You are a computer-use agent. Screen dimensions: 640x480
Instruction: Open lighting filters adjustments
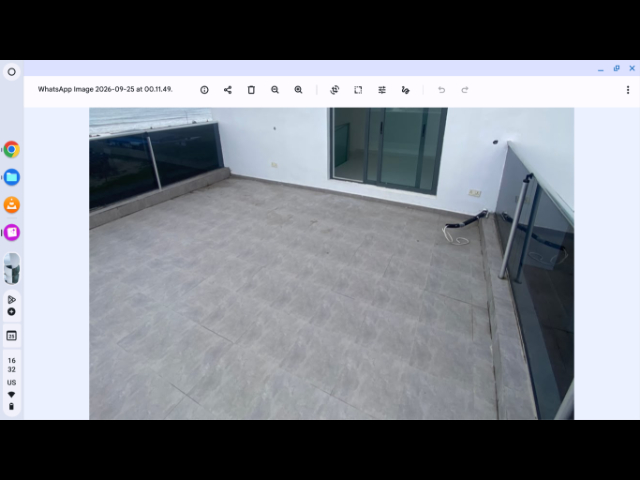(x=382, y=90)
